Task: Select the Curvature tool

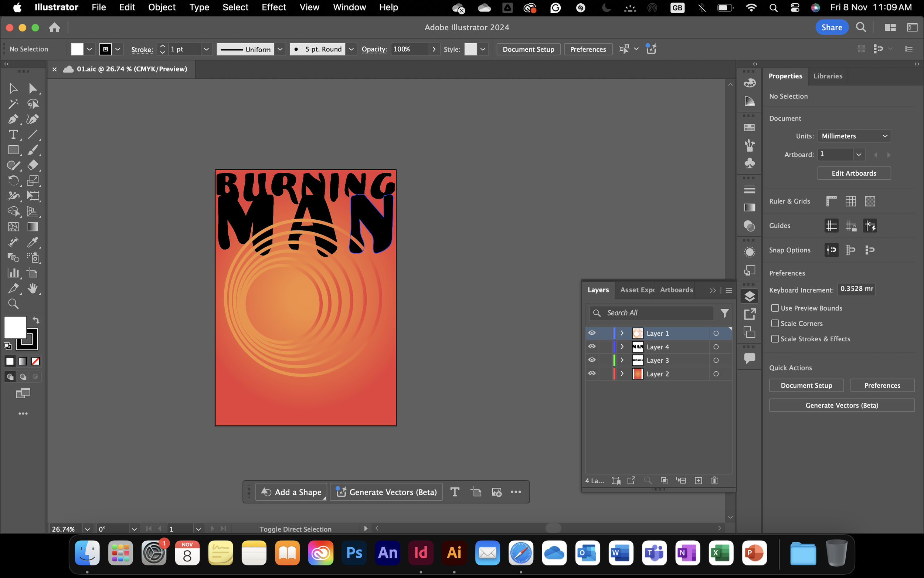Action: (33, 119)
